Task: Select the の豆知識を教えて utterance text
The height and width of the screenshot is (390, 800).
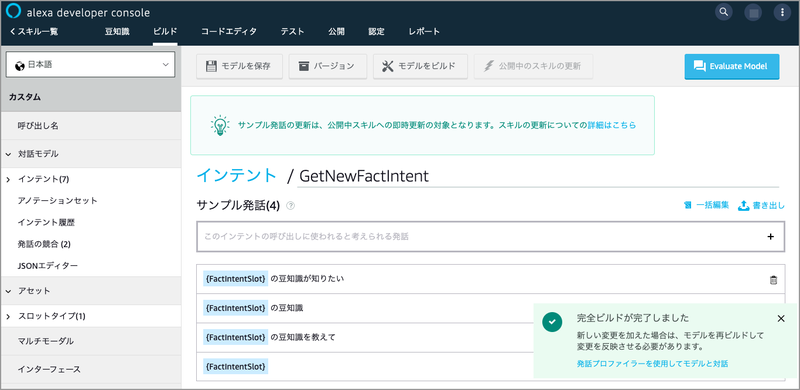Action: tap(303, 337)
